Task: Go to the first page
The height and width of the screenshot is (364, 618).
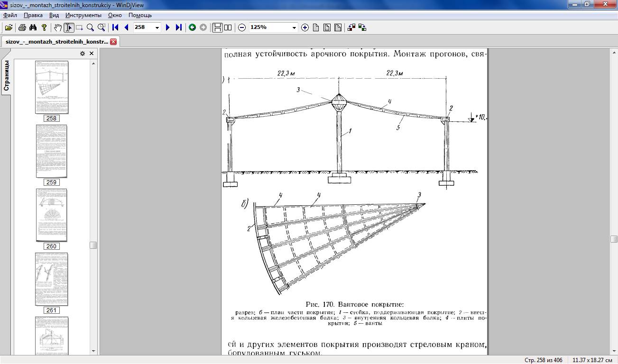Action: point(115,27)
